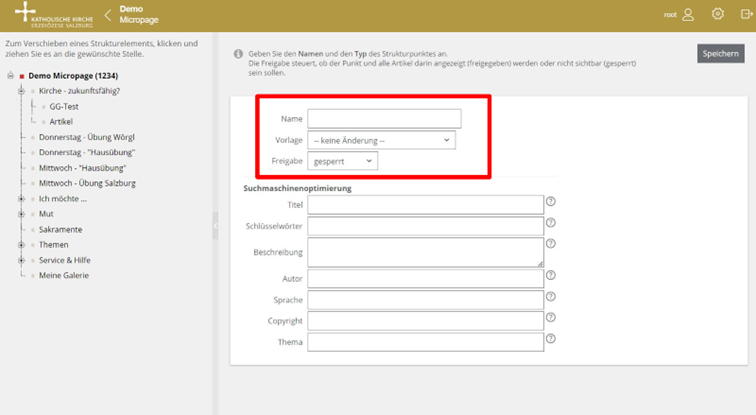The image size is (756, 415).
Task: Click the help icon next to Titel
Action: point(551,202)
